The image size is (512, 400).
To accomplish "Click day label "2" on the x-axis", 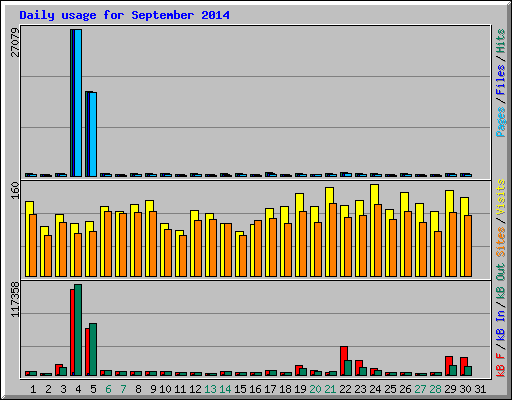I will (x=48, y=389).
